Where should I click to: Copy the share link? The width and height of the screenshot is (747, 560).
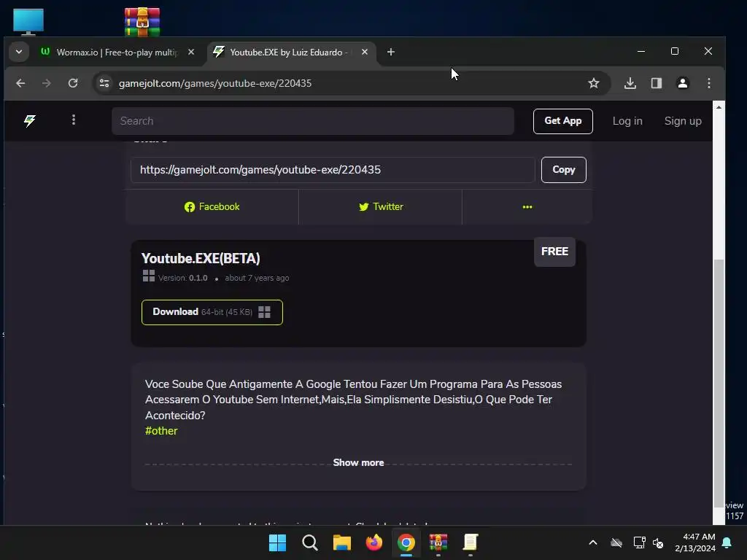coord(564,170)
